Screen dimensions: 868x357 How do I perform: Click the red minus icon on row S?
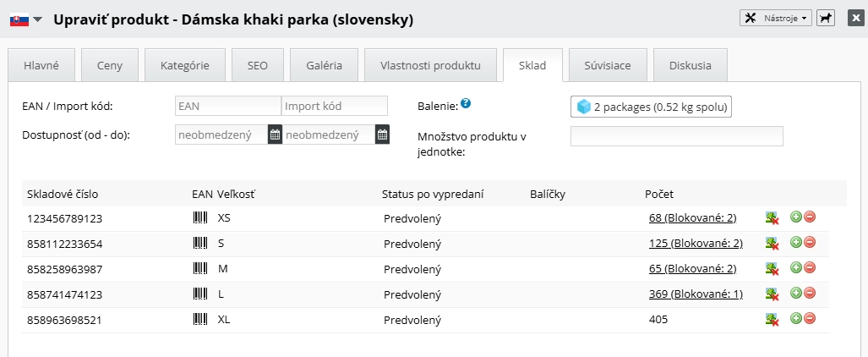click(810, 243)
